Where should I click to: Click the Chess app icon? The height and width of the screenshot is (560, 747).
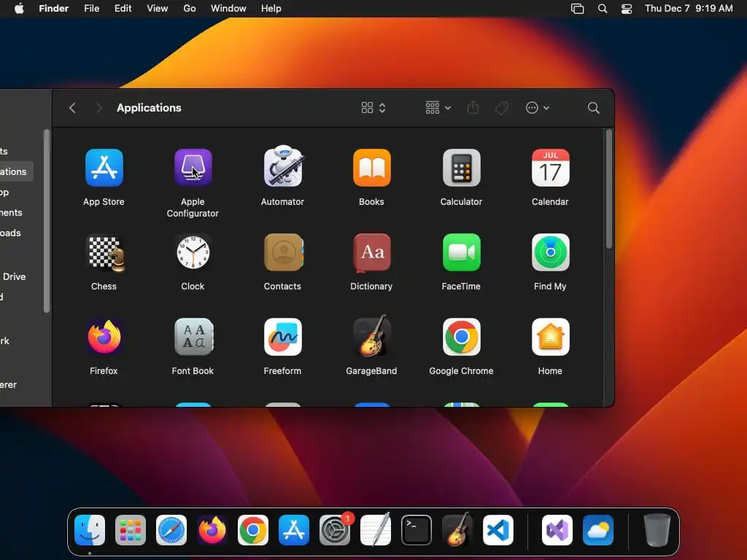pyautogui.click(x=105, y=253)
